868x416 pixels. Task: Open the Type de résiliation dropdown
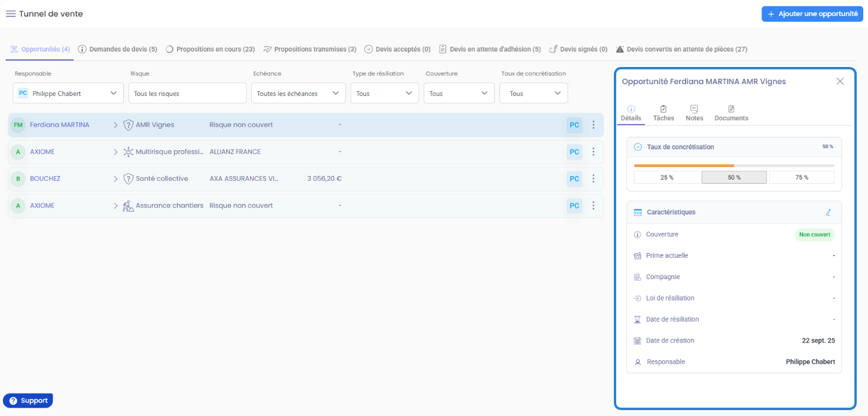385,93
